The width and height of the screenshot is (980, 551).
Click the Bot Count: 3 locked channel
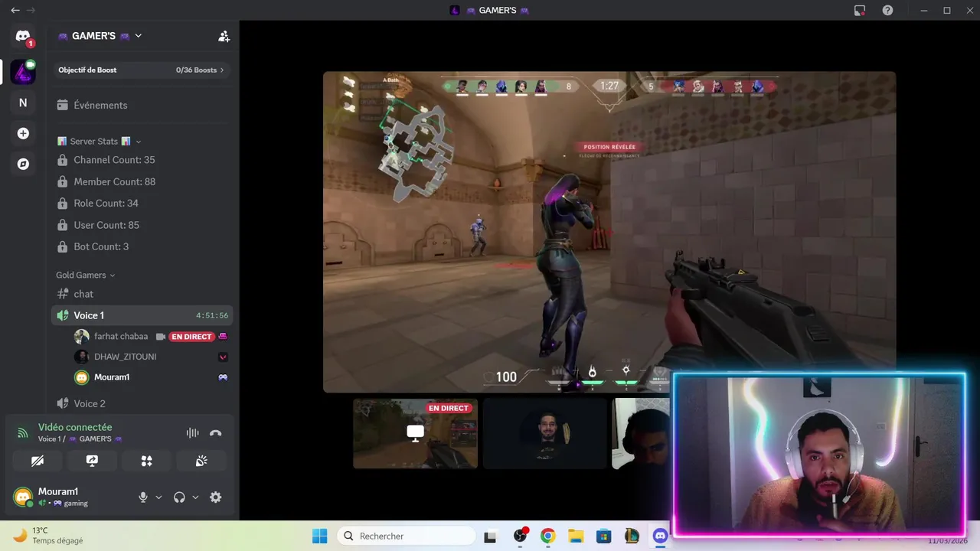pyautogui.click(x=142, y=246)
